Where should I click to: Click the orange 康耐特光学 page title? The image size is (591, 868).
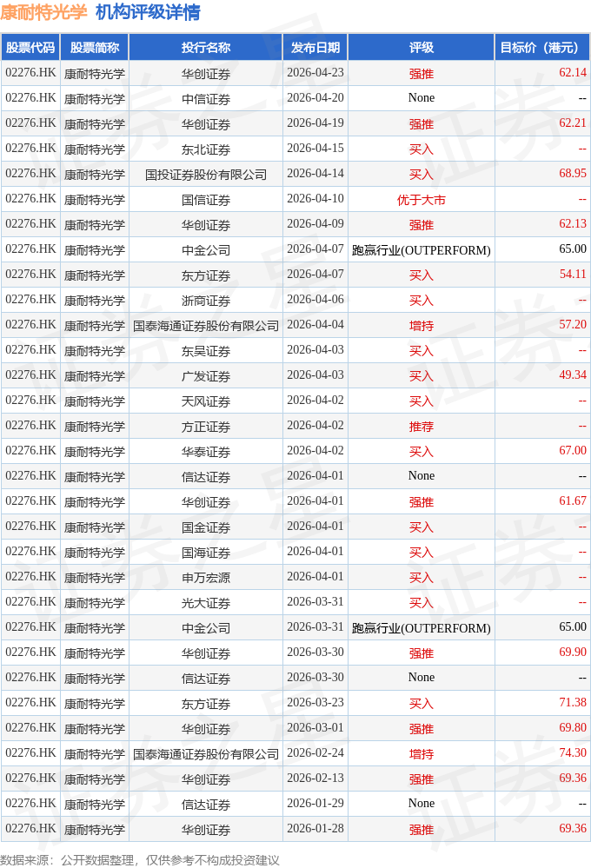(43, 12)
